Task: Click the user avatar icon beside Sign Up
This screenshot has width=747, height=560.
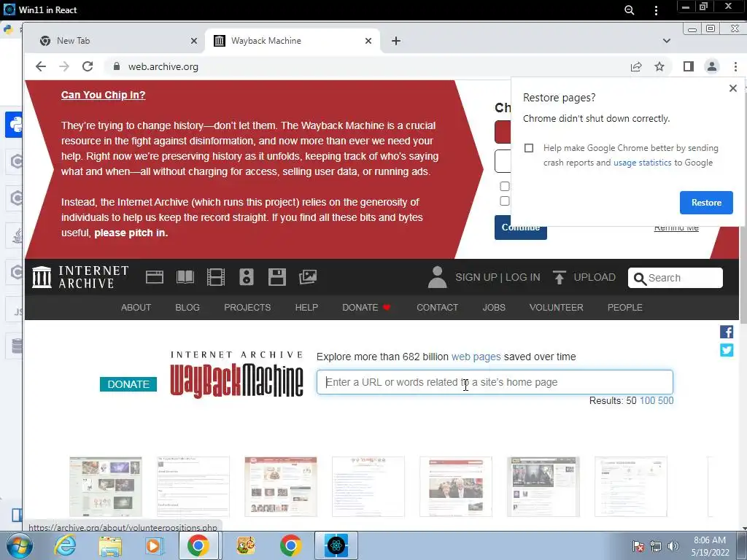Action: [x=437, y=277]
